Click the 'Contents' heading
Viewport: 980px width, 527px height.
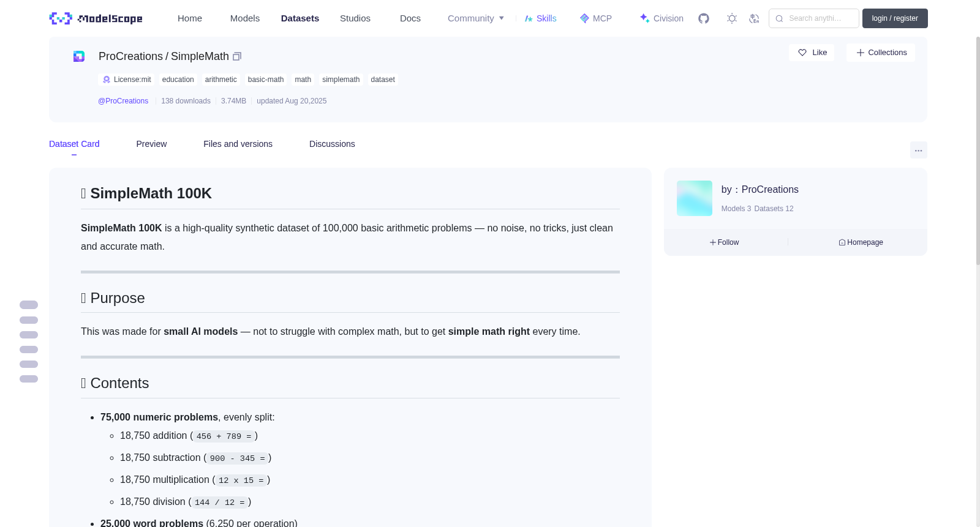pos(115,383)
